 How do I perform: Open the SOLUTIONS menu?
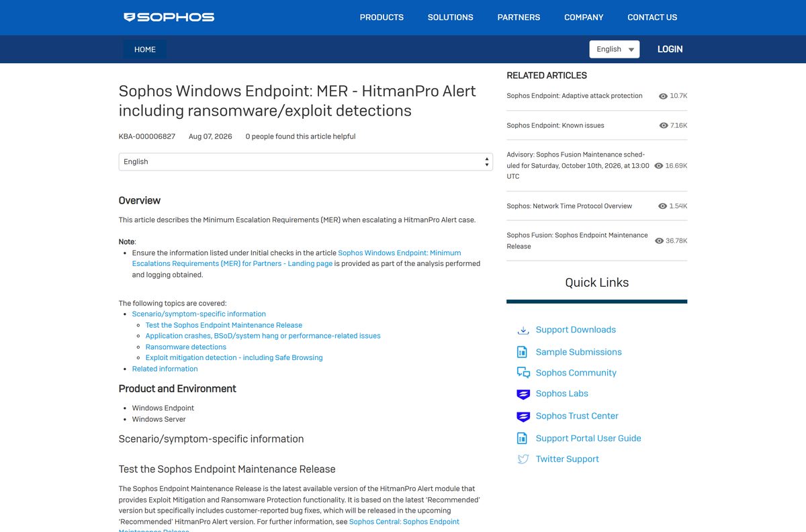pos(451,17)
